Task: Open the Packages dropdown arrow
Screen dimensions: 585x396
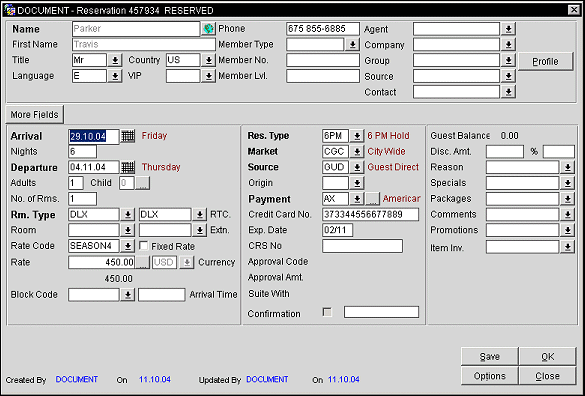Action: [x=567, y=199]
